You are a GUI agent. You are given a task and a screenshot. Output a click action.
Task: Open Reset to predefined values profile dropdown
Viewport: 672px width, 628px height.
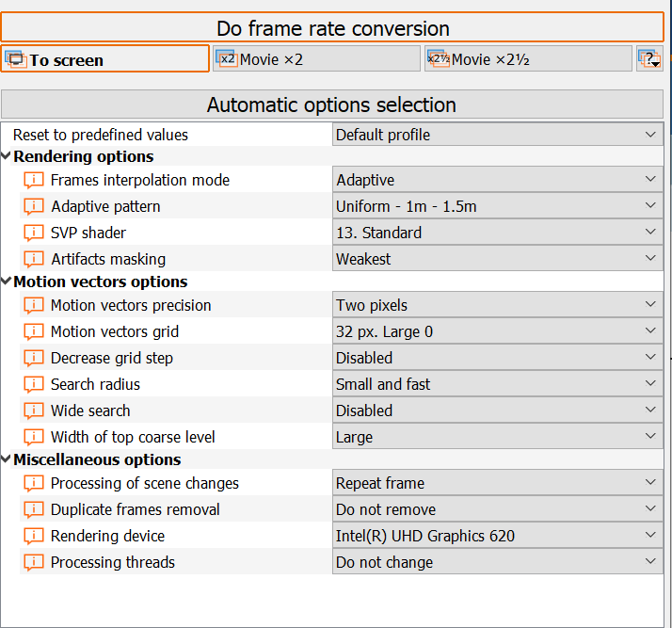(498, 135)
